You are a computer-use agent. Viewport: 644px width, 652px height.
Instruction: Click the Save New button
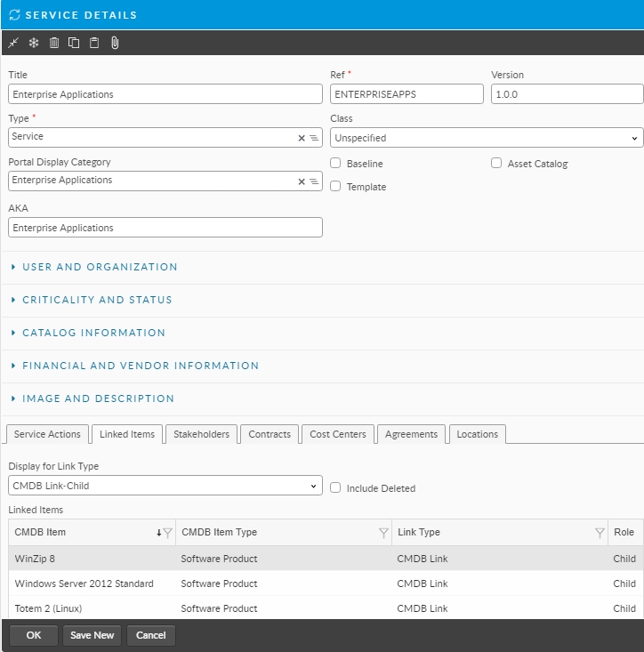click(x=92, y=635)
